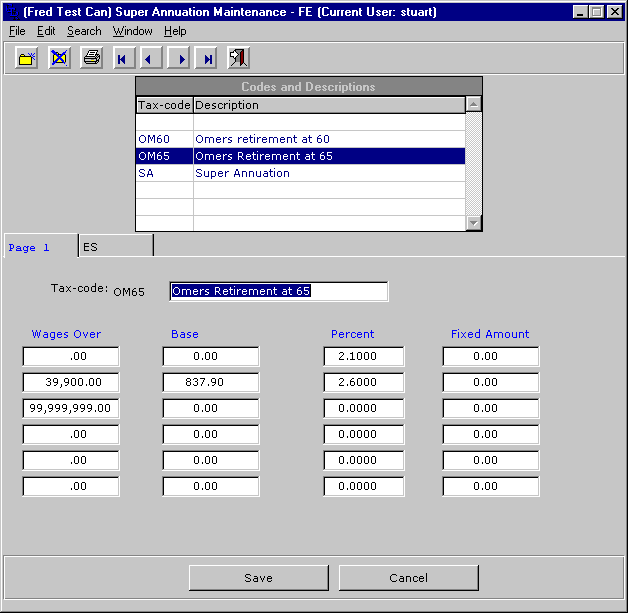Jump to the last record
The width and height of the screenshot is (628, 613).
pos(208,59)
